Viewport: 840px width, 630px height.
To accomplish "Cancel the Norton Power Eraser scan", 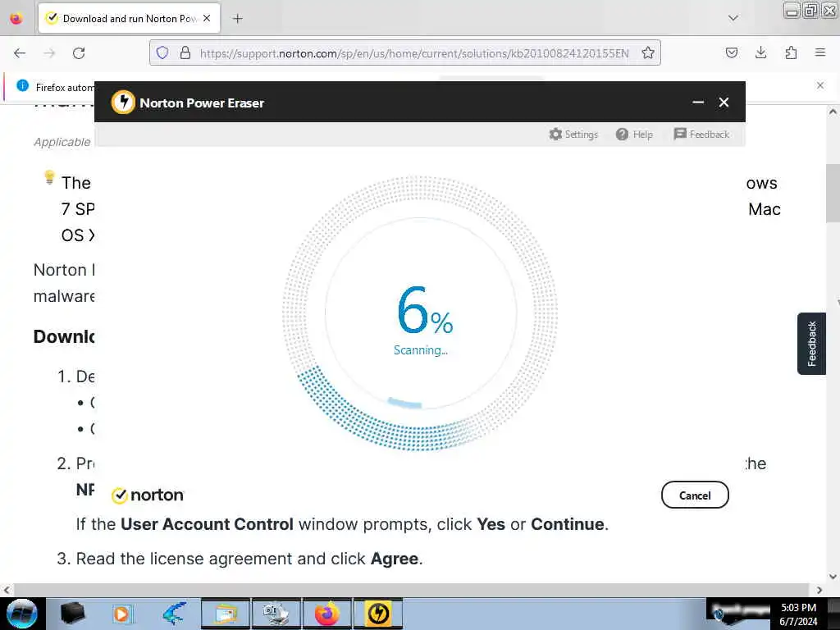I will click(695, 495).
